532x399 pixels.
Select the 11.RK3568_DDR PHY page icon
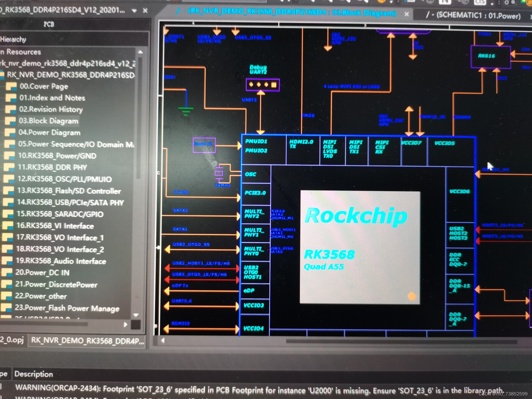click(x=9, y=167)
